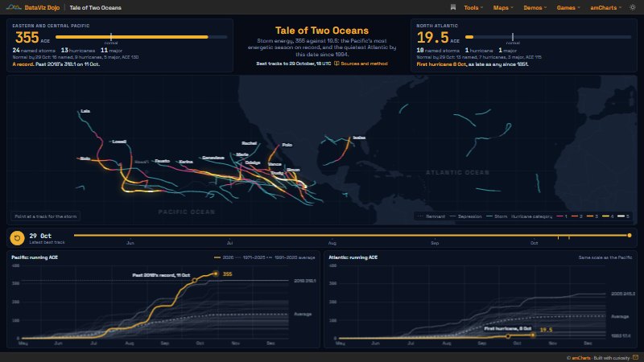Select the Fausto storm label
The image size is (644, 362).
(163, 161)
